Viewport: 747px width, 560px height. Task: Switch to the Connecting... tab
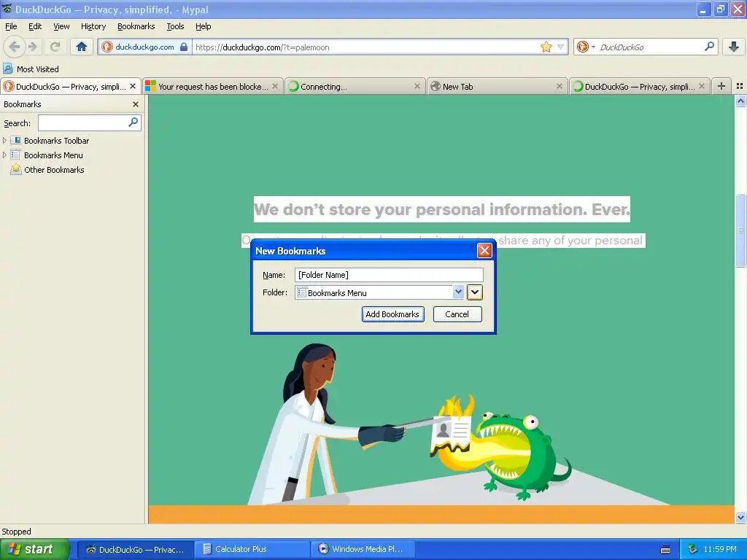point(354,87)
